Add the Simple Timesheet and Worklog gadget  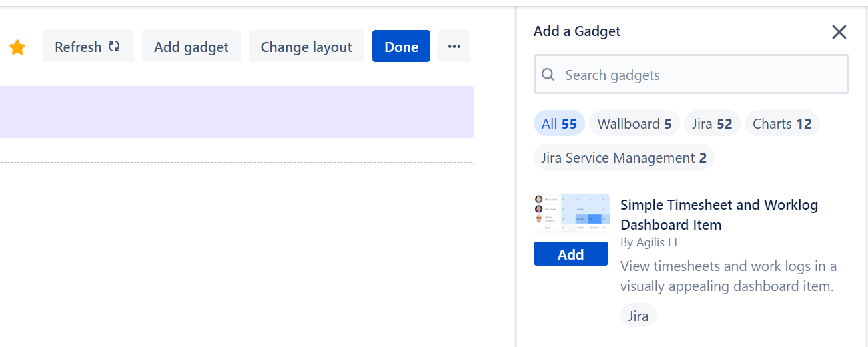pyautogui.click(x=571, y=254)
